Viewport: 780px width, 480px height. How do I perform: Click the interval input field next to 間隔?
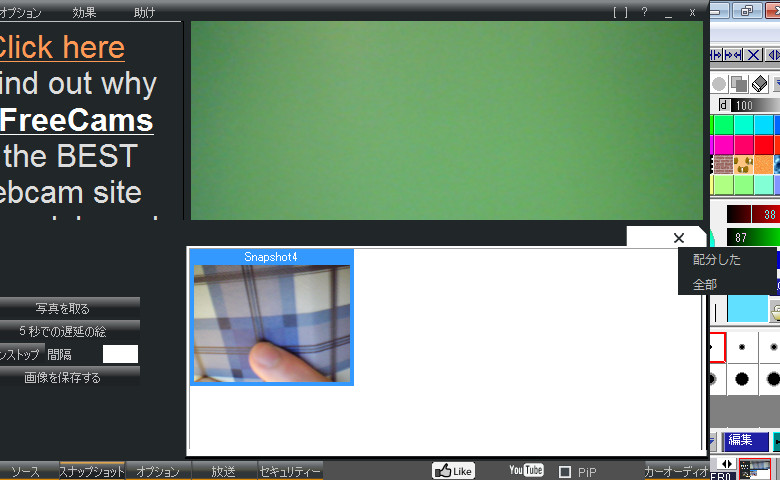(x=120, y=354)
